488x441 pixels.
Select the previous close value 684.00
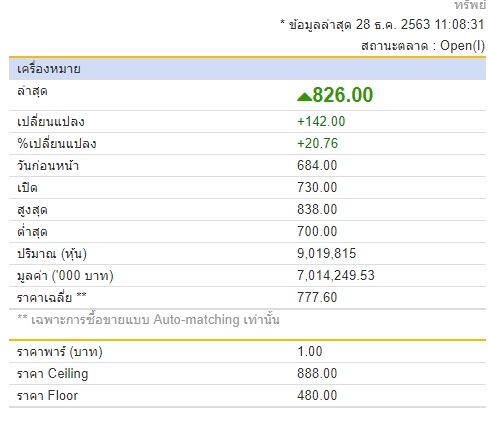[317, 165]
